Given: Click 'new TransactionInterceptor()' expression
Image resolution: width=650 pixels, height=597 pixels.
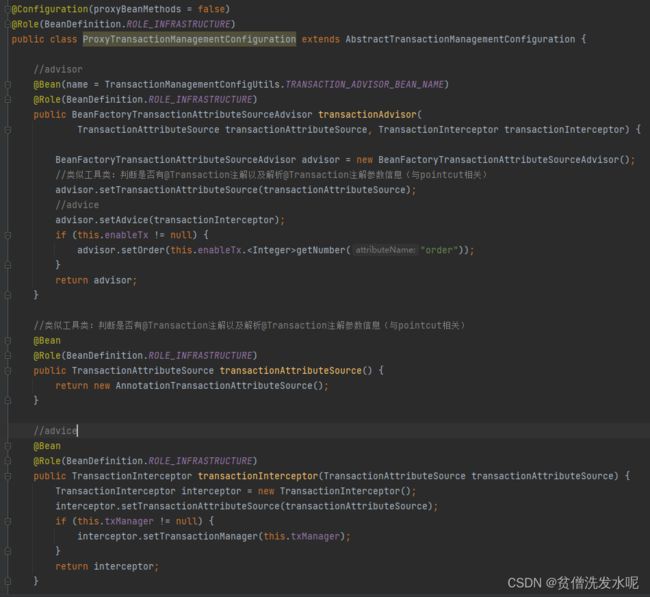Looking at the screenshot, I should [x=334, y=491].
